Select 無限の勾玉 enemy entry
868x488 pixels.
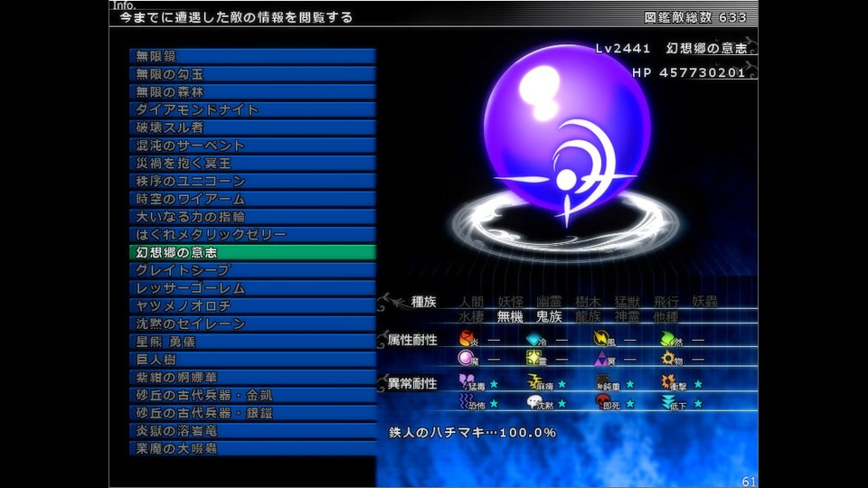(252, 73)
